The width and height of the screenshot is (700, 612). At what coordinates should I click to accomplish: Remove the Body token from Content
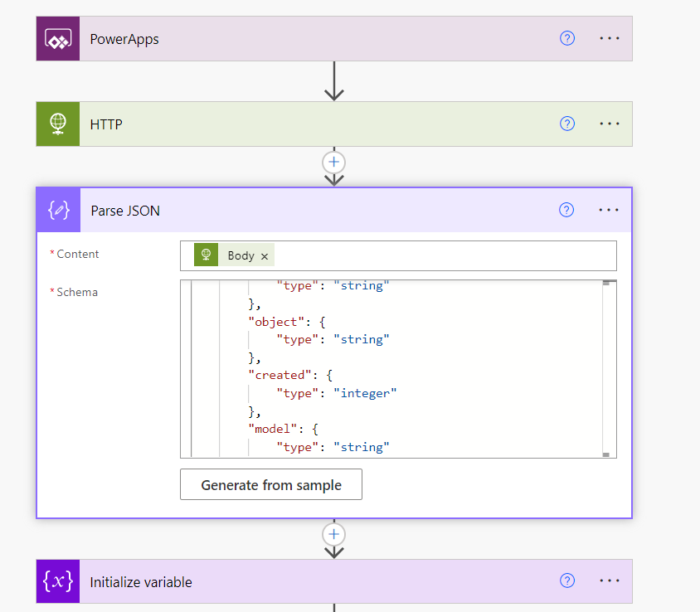coord(265,256)
